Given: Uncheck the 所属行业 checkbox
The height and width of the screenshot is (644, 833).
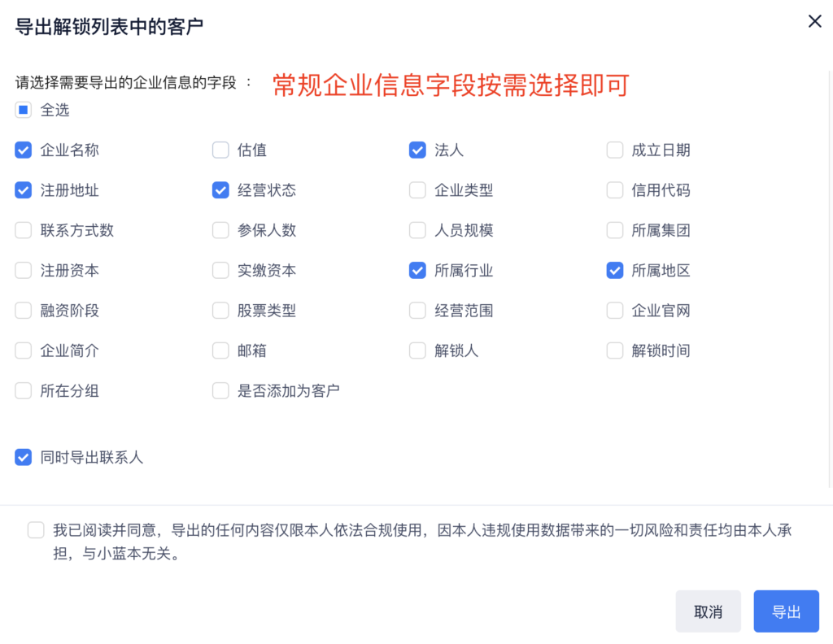Looking at the screenshot, I should point(417,271).
